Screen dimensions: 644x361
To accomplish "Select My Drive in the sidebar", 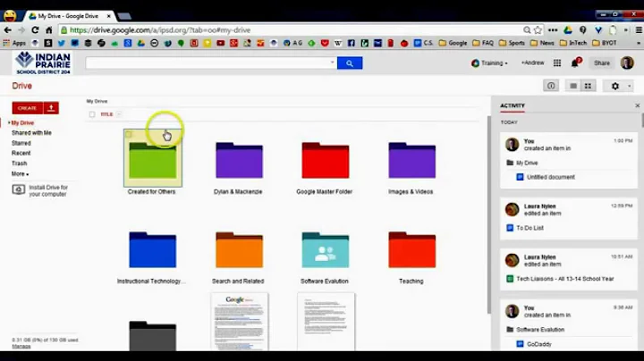I will pyautogui.click(x=22, y=122).
